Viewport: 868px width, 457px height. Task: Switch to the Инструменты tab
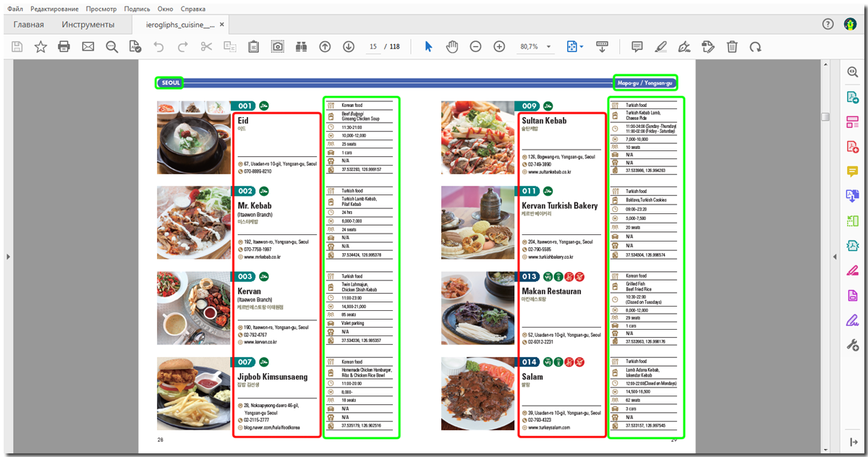pos(88,25)
